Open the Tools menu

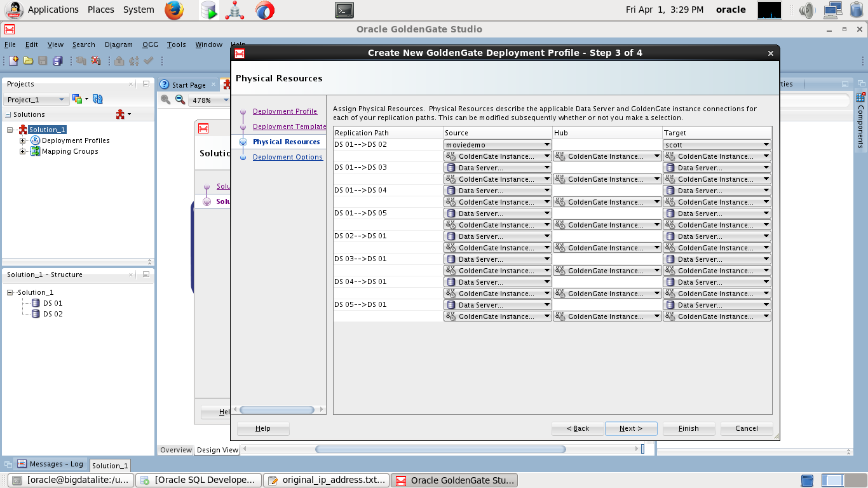177,44
